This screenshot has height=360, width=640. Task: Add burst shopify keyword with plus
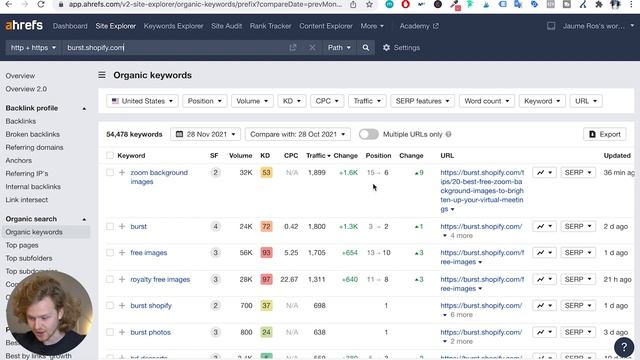122,306
